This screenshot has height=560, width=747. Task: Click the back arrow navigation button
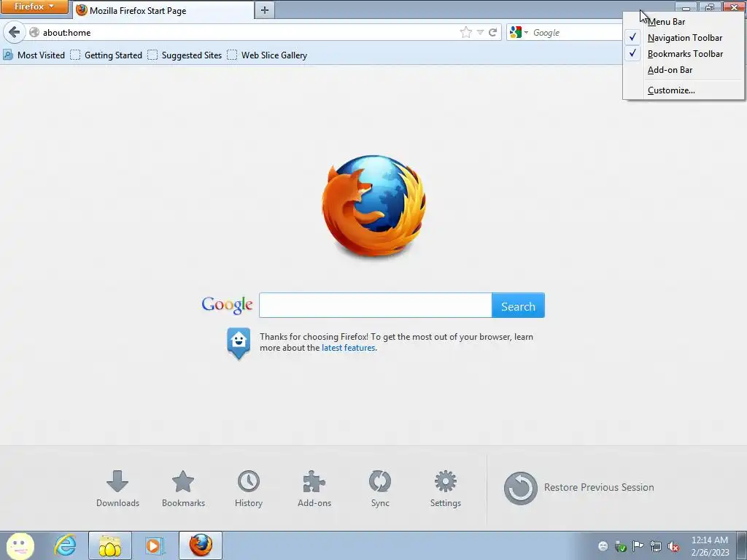(15, 32)
